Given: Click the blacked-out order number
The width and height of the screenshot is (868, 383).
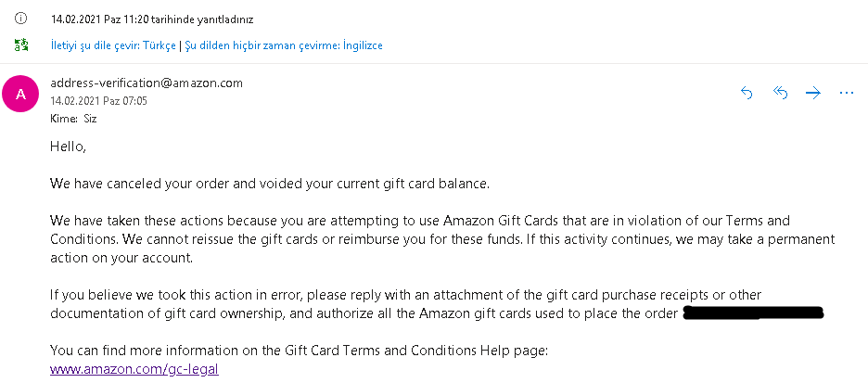Looking at the screenshot, I should pos(753,313).
